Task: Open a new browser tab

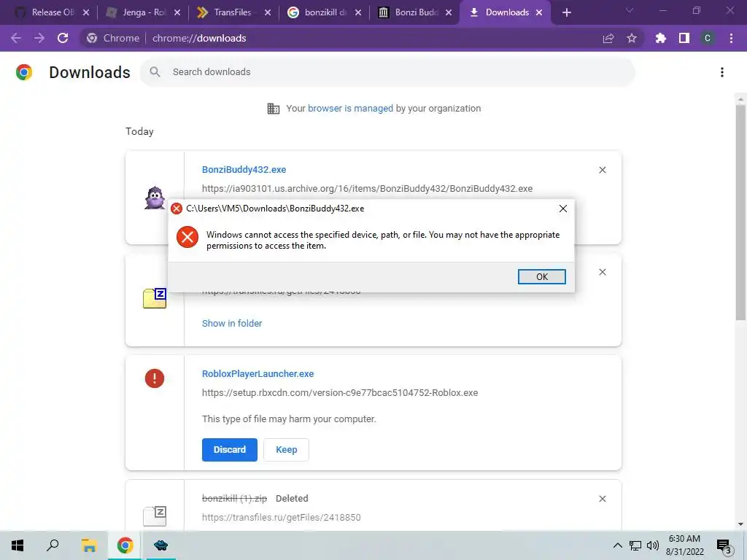Action: pos(566,13)
